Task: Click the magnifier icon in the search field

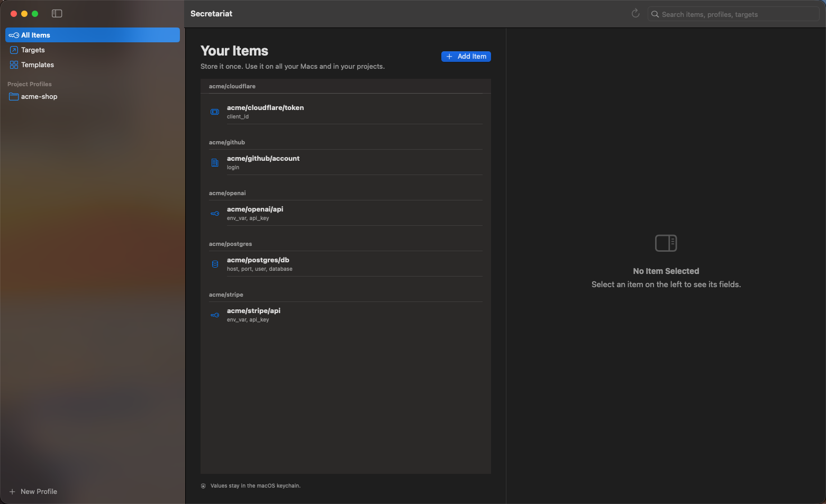Action: pos(655,14)
